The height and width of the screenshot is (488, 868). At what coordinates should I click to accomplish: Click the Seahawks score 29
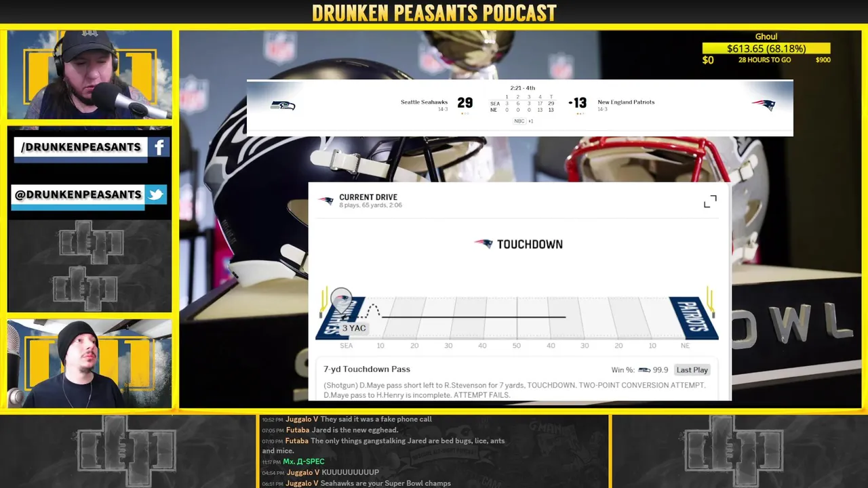[465, 103]
